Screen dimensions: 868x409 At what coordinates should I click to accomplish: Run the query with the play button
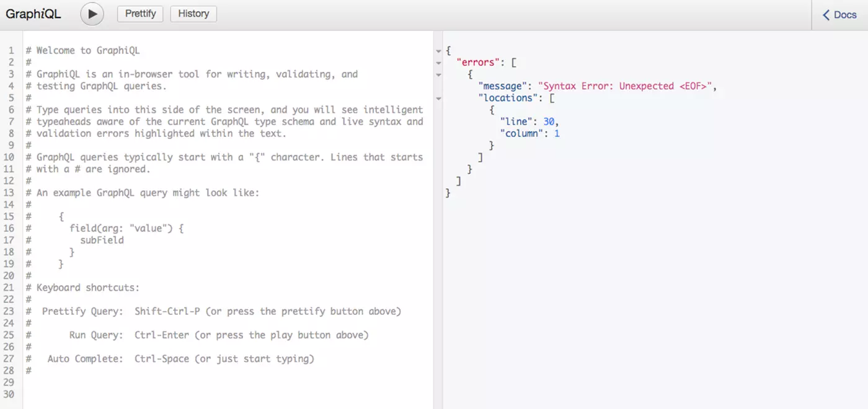(x=92, y=14)
